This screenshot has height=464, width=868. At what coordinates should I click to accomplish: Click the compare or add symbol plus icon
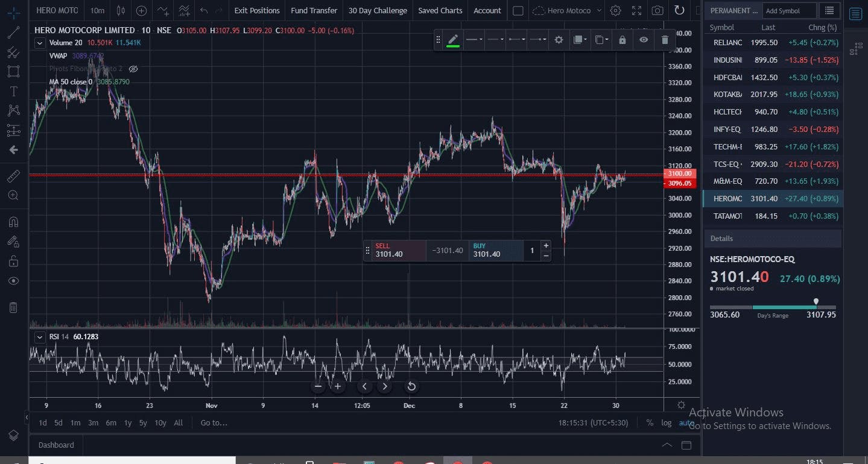[141, 10]
